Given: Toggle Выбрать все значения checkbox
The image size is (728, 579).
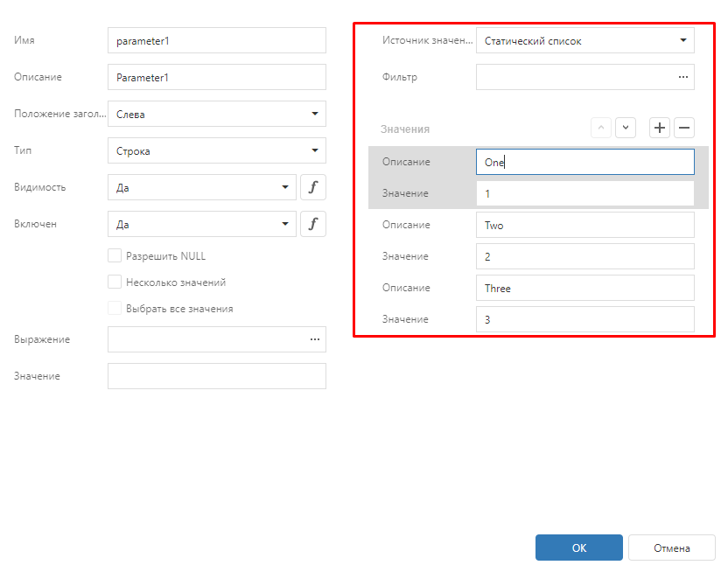Looking at the screenshot, I should (x=115, y=309).
